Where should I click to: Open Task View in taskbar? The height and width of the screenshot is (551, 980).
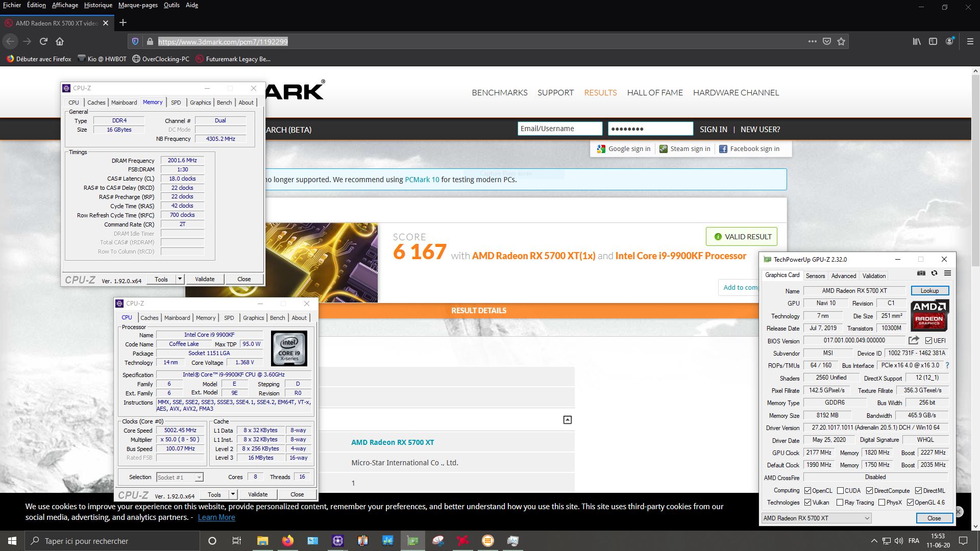pyautogui.click(x=237, y=541)
